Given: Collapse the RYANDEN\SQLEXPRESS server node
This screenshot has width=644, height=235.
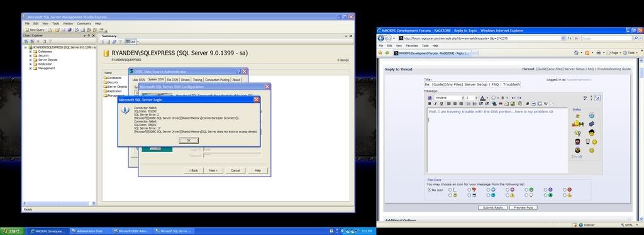Looking at the screenshot, I should click(25, 47).
